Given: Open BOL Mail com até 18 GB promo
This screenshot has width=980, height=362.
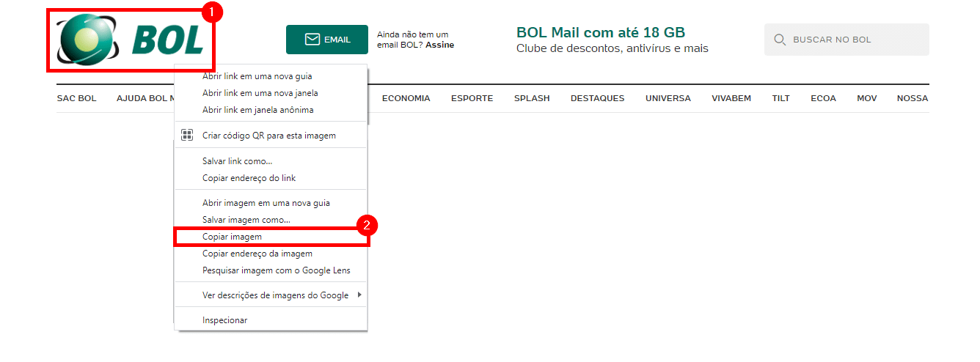Looking at the screenshot, I should coord(601,32).
